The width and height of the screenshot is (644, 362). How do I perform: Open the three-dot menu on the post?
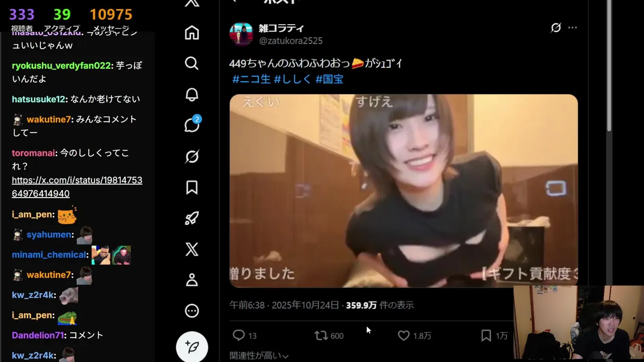(573, 28)
